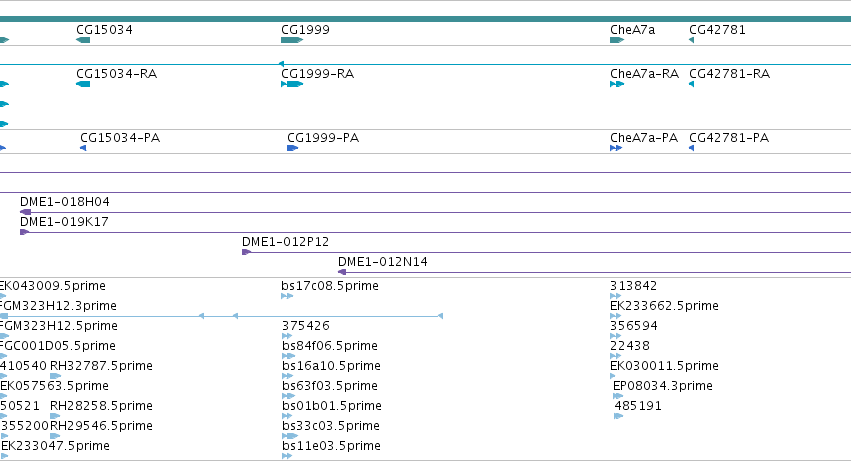Click the DME1-012P12 clone start marker
Screen dimensions: 851x461
coord(246,252)
